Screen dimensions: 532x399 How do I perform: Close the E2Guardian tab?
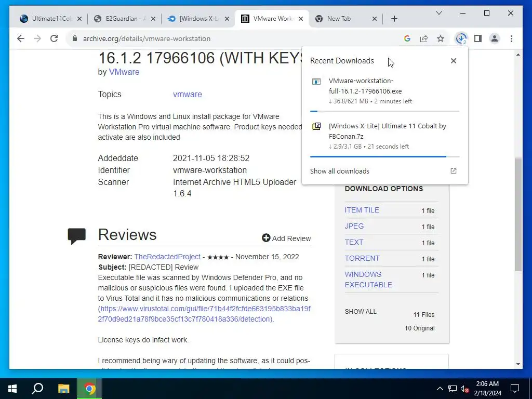(153, 19)
